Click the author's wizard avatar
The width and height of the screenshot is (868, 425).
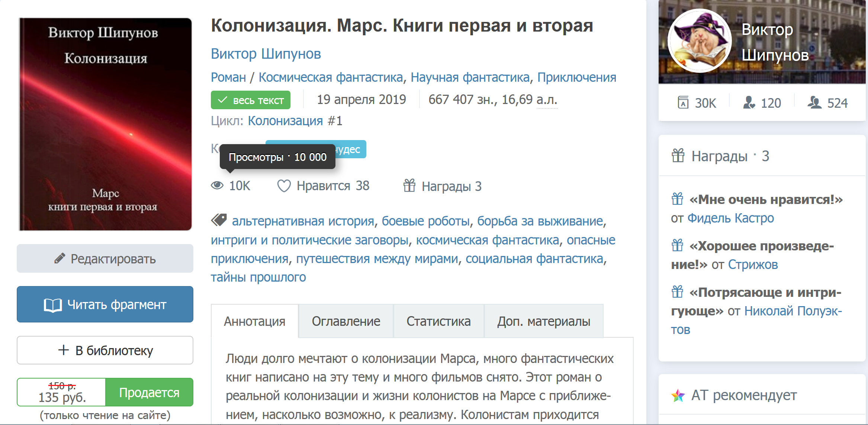pyautogui.click(x=699, y=41)
